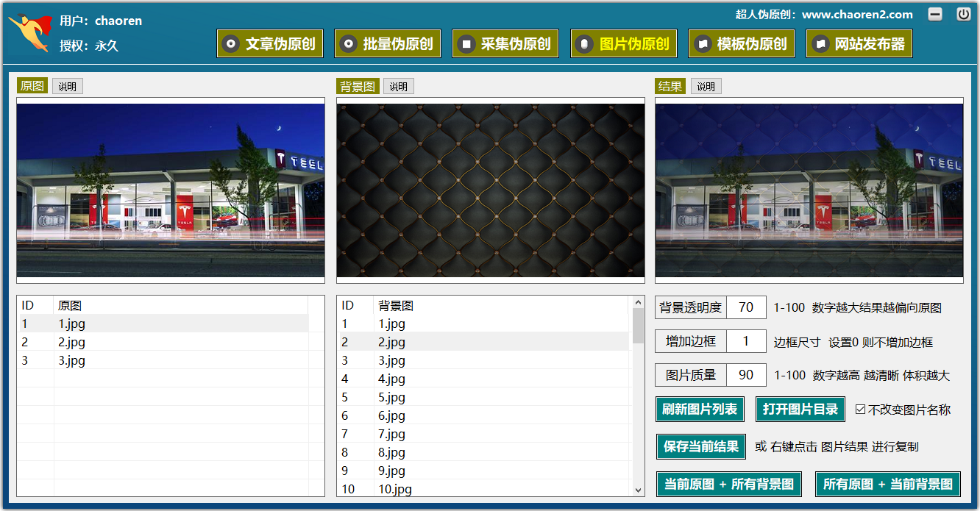This screenshot has height=511, width=980.
Task: Click the 背景图 column header in background list
Action: click(x=502, y=305)
